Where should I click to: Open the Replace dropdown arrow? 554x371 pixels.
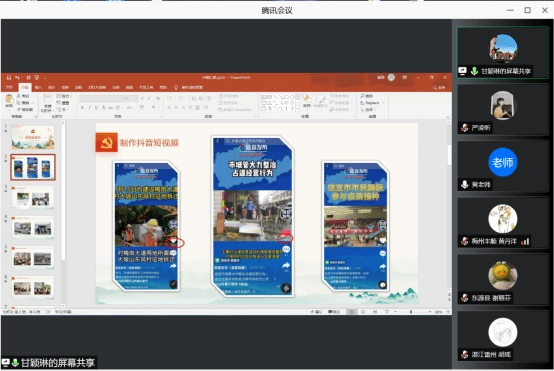(x=383, y=103)
